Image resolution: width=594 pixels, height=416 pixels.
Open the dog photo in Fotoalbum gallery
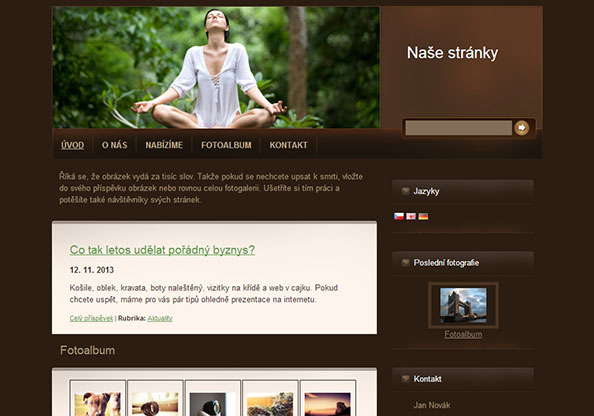click(x=98, y=404)
